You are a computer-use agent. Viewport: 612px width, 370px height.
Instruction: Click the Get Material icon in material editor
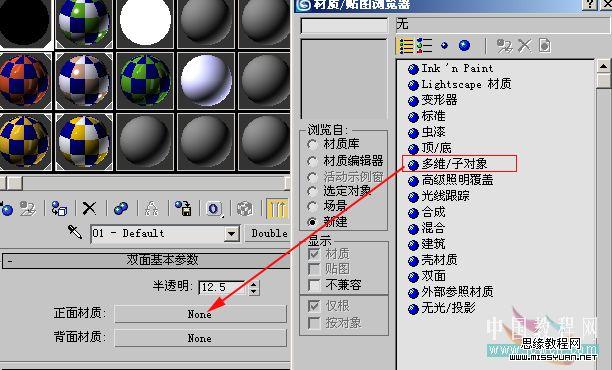(6, 209)
